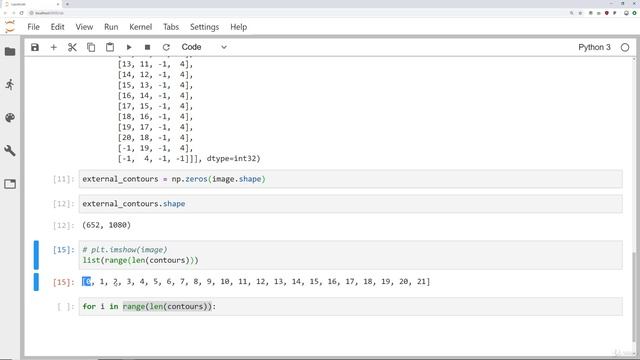Paste cell from the clipboard icon
This screenshot has width=640, height=360.
[x=110, y=47]
